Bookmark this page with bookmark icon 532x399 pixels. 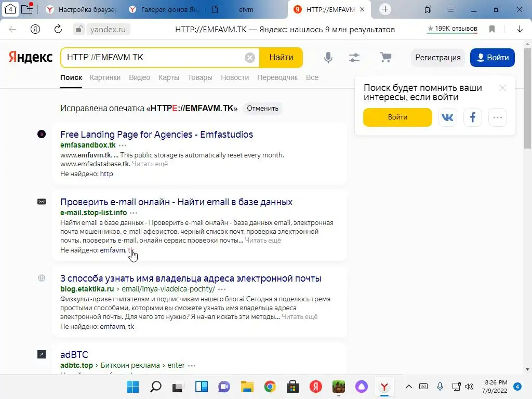pos(492,29)
